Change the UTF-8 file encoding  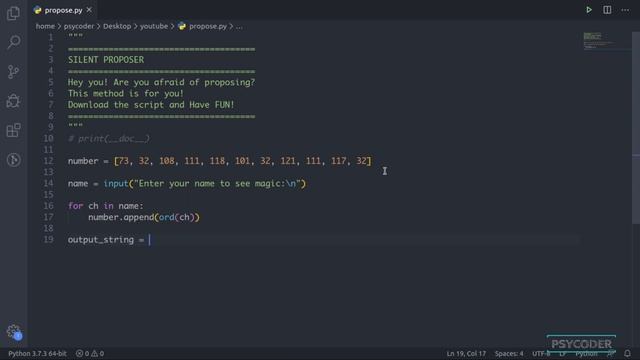(x=541, y=353)
